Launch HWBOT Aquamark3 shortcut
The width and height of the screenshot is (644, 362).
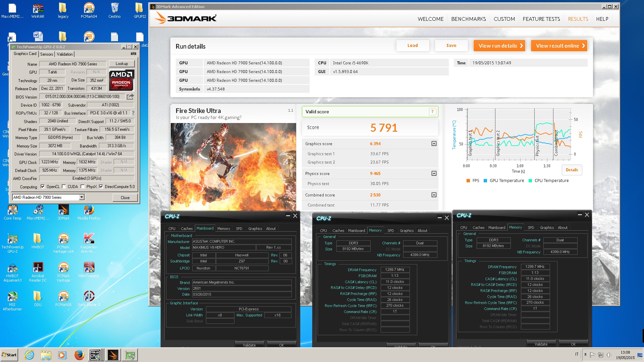click(x=12, y=272)
